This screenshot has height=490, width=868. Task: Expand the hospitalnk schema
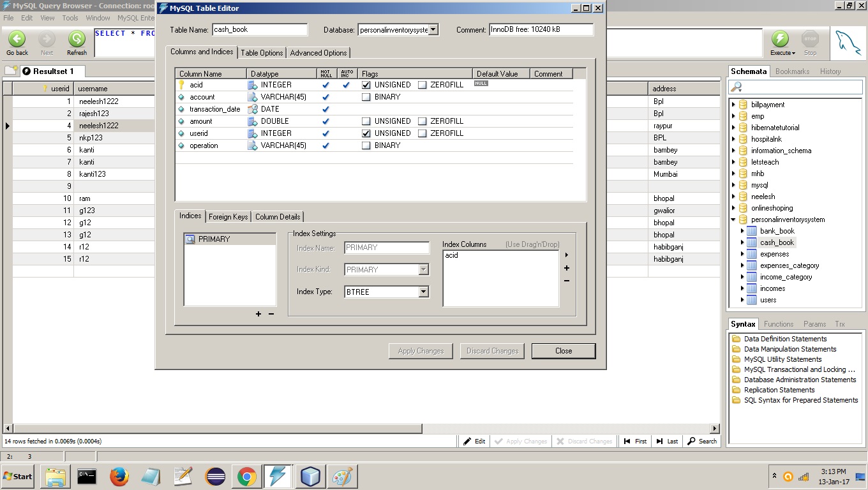click(x=733, y=139)
